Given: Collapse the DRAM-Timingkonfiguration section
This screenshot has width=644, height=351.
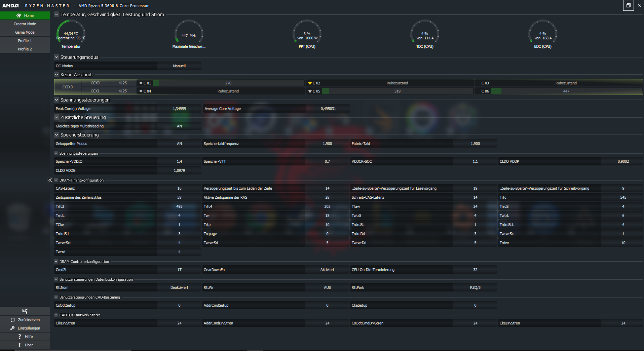Looking at the screenshot, I should pos(56,180).
